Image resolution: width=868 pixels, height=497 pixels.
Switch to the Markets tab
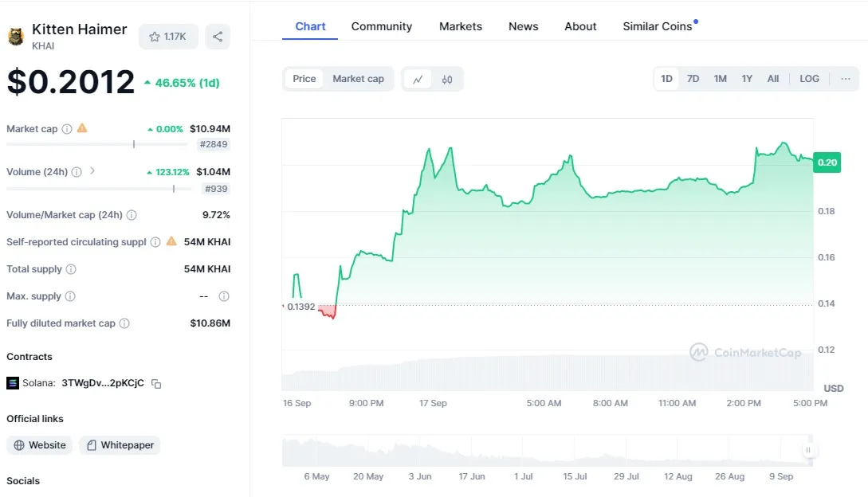pos(461,26)
